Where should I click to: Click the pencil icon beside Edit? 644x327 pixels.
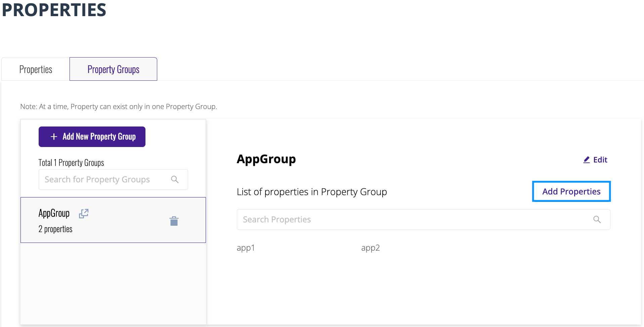pos(587,160)
